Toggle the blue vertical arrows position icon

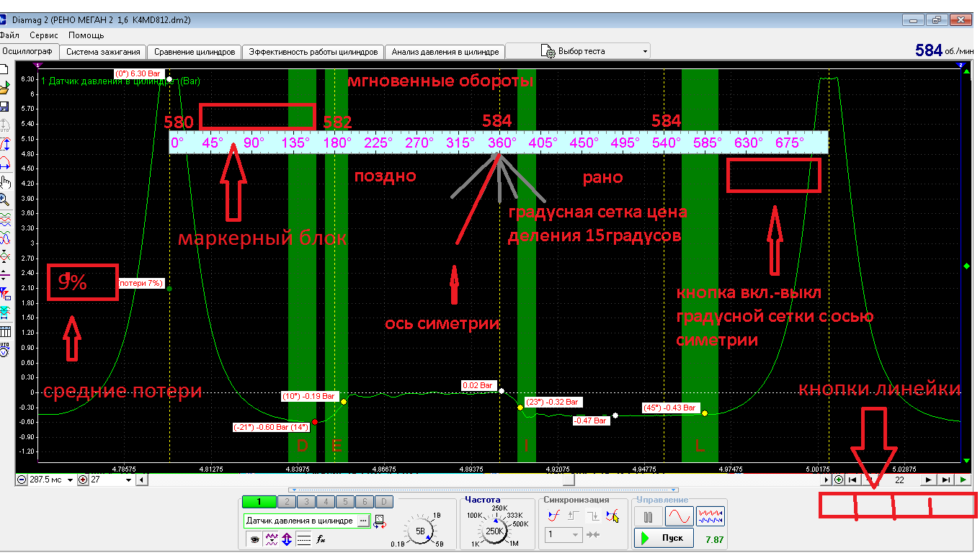pos(287,539)
